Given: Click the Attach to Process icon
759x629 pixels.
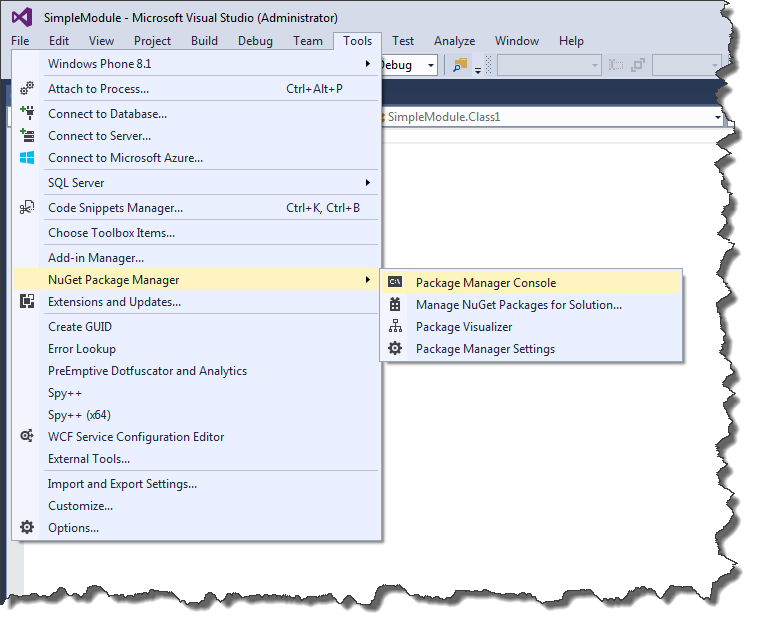Looking at the screenshot, I should tap(27, 89).
